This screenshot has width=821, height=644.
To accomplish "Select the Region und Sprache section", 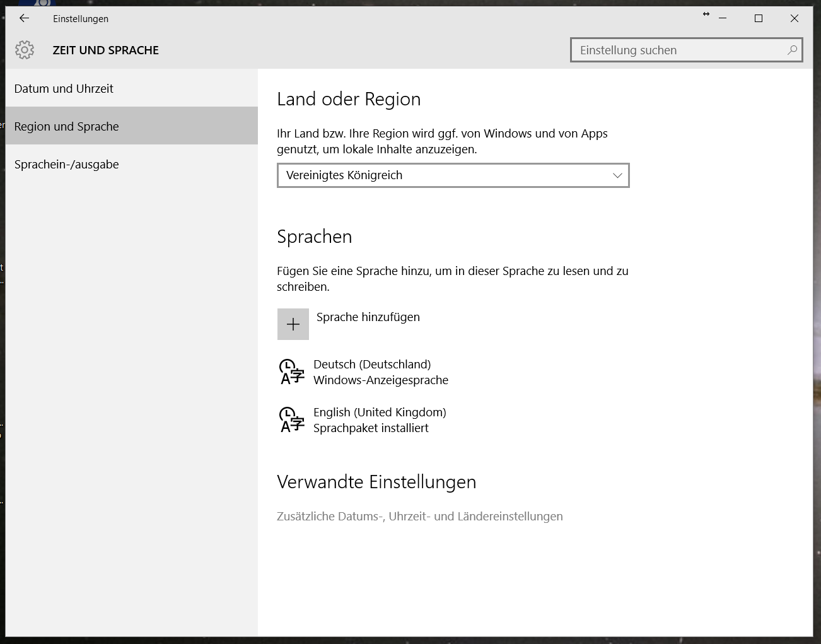I will [x=132, y=126].
